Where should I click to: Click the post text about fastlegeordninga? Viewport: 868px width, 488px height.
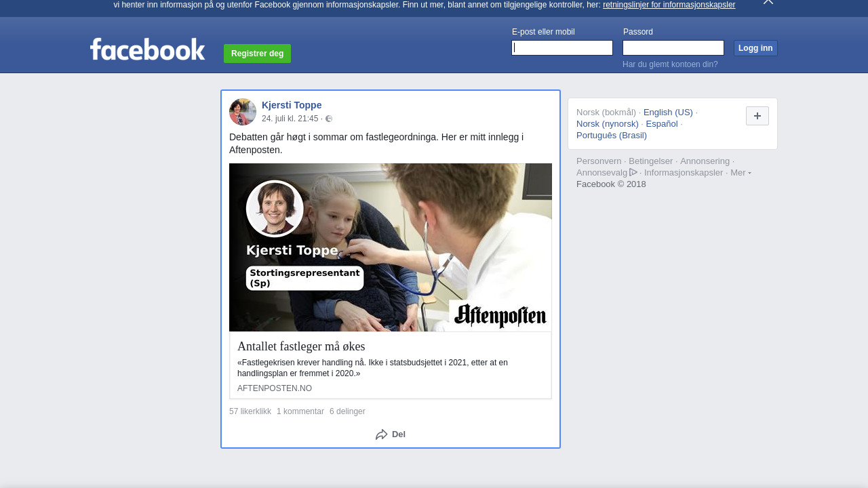376,144
